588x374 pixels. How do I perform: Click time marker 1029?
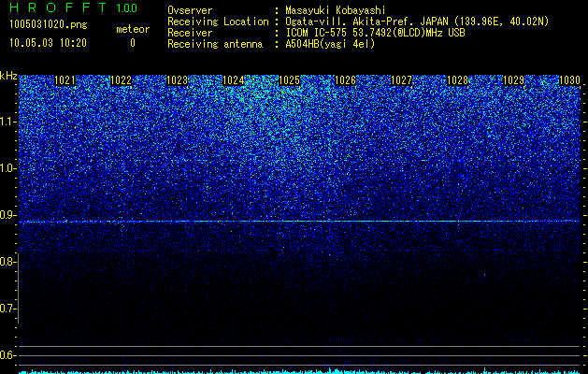coord(513,80)
